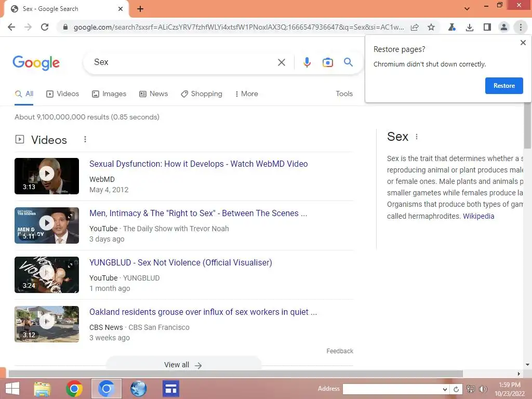
Task: Open the Wikipedia link in knowledge panel
Action: pos(478,216)
